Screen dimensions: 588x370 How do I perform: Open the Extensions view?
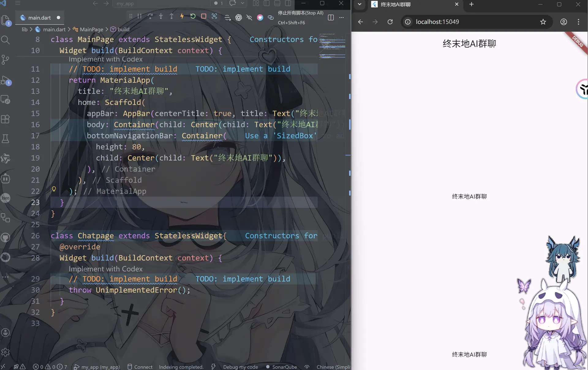pos(6,119)
